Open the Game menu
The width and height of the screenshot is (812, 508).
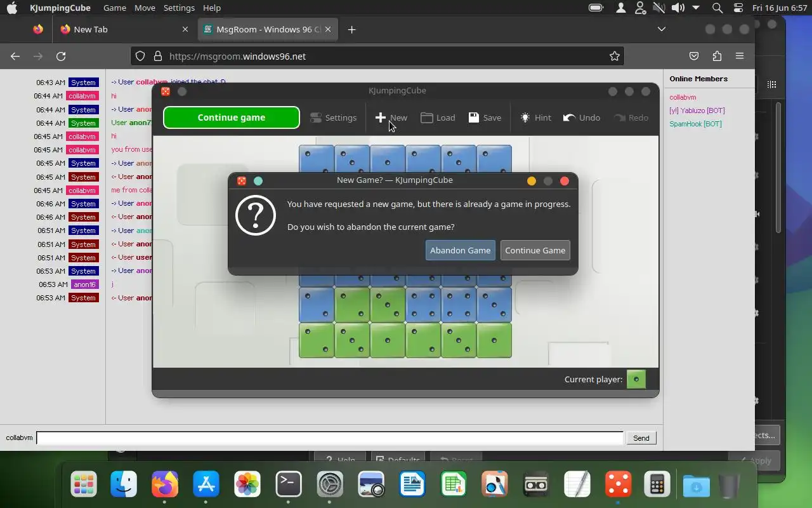[x=115, y=8]
